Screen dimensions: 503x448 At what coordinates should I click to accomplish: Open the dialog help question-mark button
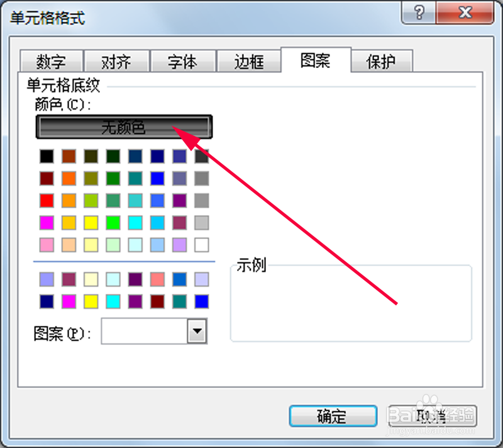(x=418, y=13)
